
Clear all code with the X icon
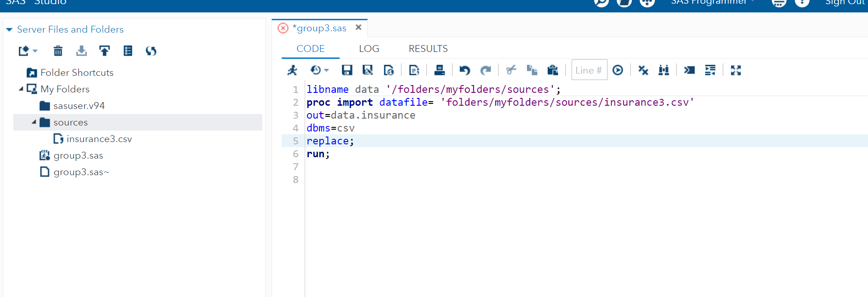pyautogui.click(x=643, y=70)
